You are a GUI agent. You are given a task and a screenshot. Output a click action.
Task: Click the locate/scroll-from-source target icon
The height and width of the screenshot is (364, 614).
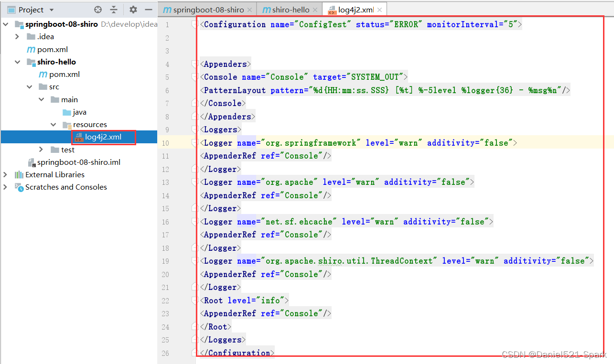click(x=98, y=10)
